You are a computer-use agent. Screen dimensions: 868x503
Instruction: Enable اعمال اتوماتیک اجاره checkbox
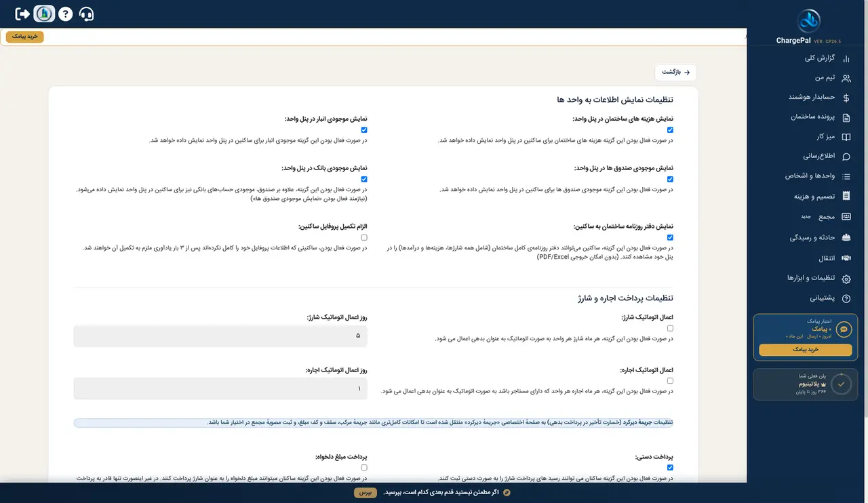coord(670,381)
